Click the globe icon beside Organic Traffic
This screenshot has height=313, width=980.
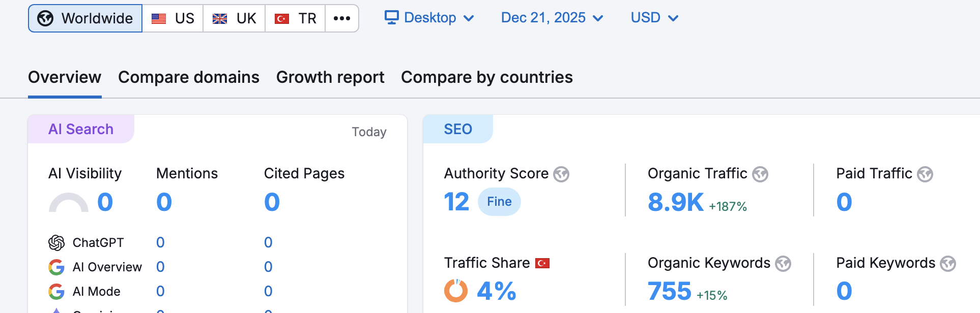(760, 174)
